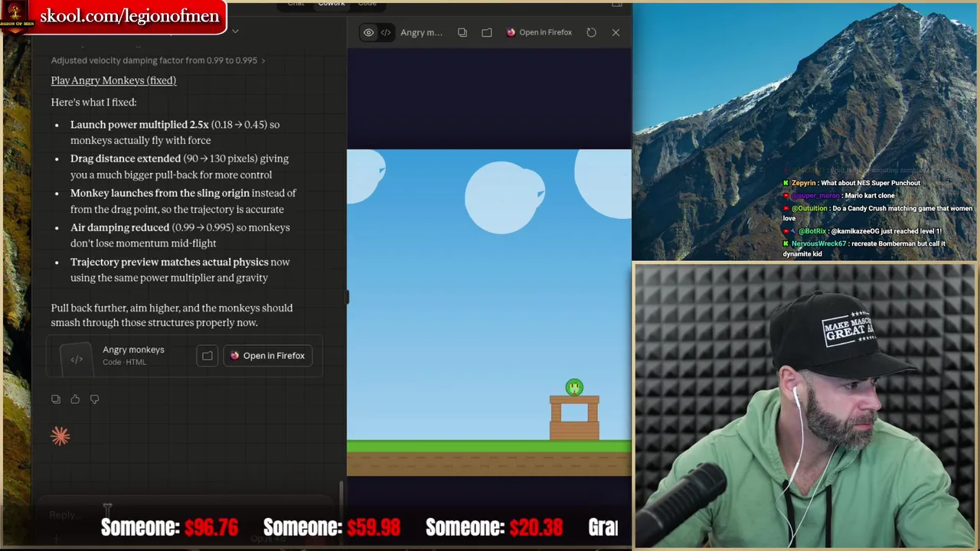Click Open in Firefox on the file card
This screenshot has width=980, height=551.
[x=268, y=355]
